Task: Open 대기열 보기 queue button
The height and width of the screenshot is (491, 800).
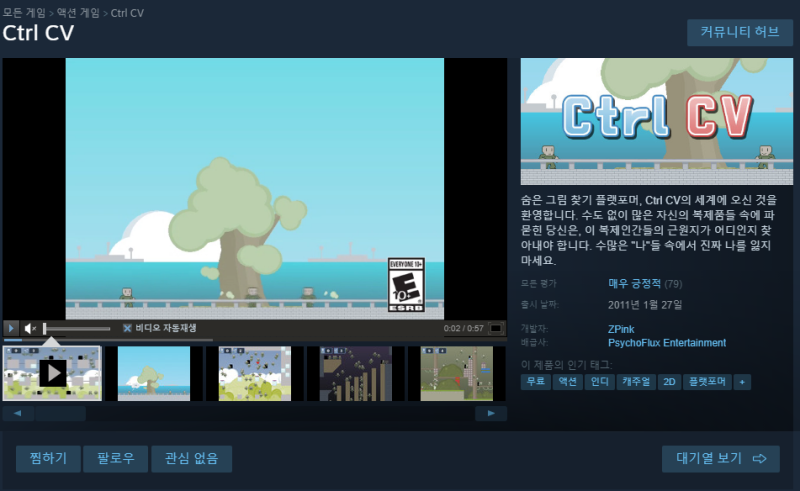Action: tap(721, 458)
